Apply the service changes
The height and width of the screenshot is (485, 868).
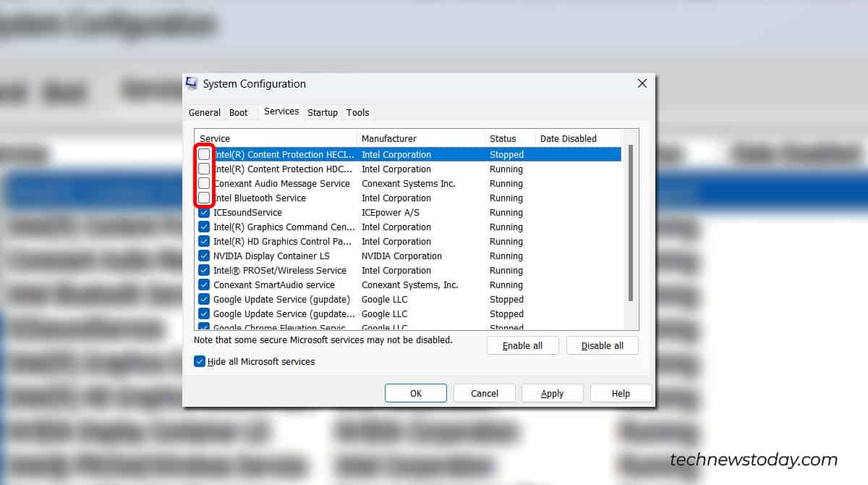552,393
